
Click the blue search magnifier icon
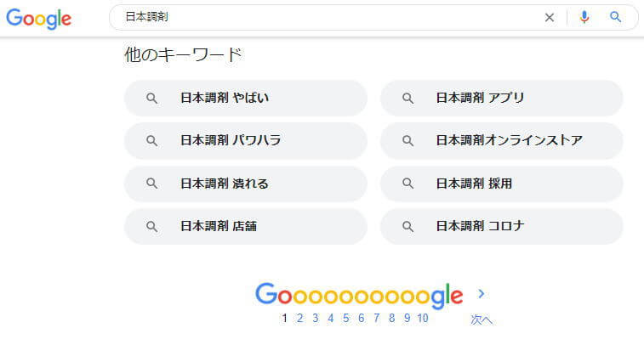[x=615, y=17]
